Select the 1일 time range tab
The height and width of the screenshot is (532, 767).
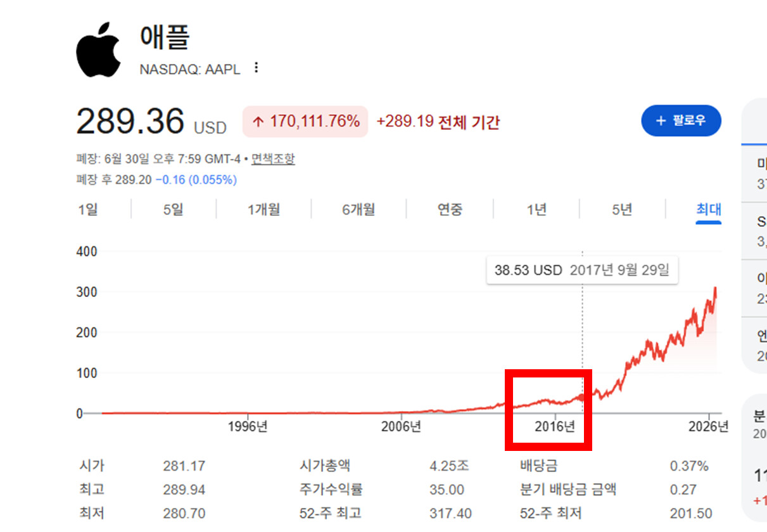[88, 209]
